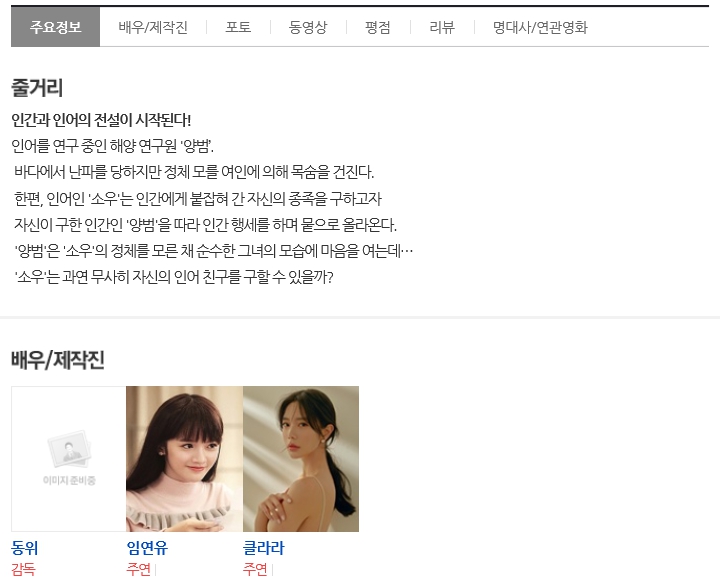Switch to the 배우/제작진 tab
The height and width of the screenshot is (586, 720).
click(153, 27)
